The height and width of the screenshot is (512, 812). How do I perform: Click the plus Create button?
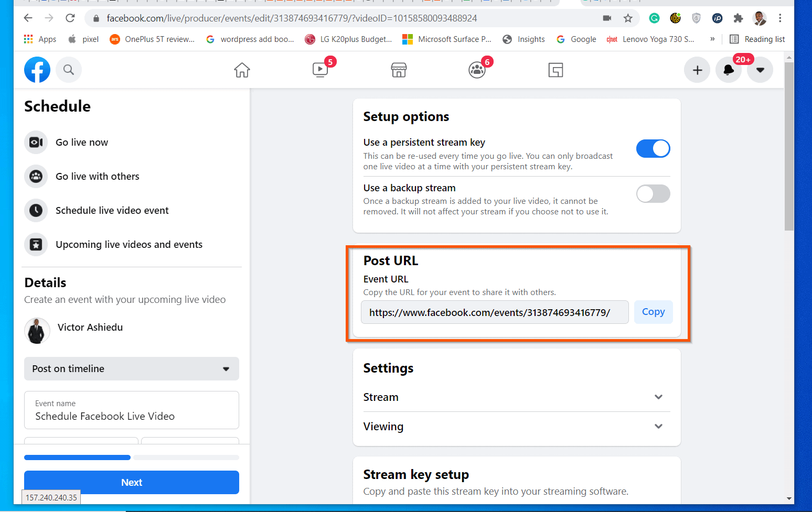(697, 70)
